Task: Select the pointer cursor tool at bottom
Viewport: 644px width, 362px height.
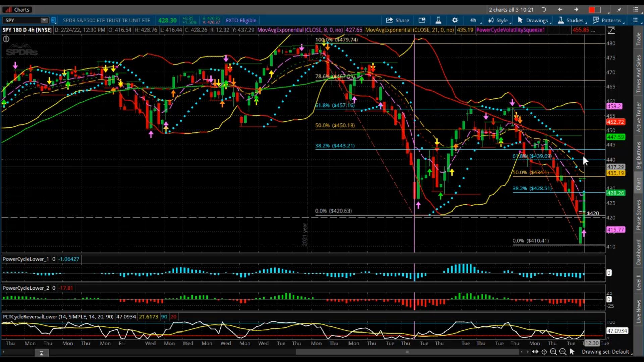Action: (x=572, y=352)
